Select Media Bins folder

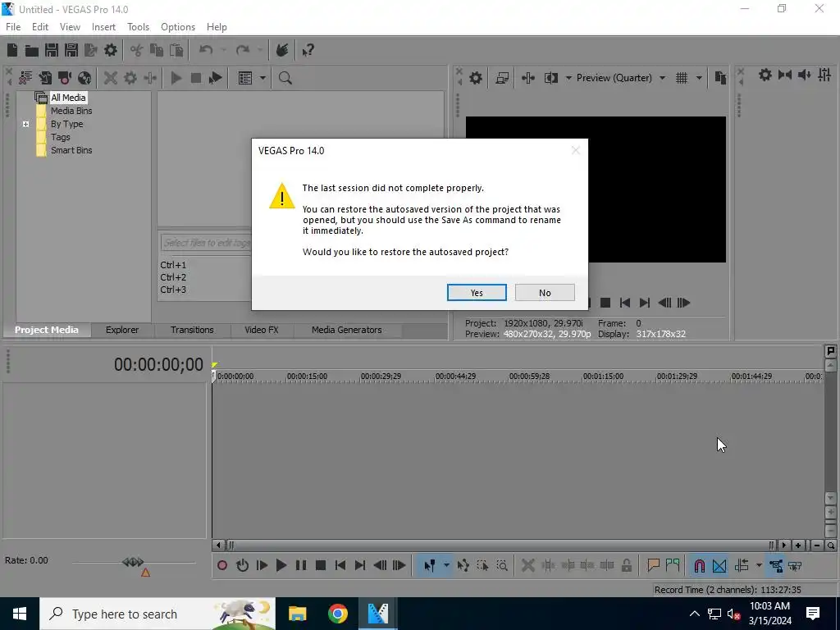point(71,111)
